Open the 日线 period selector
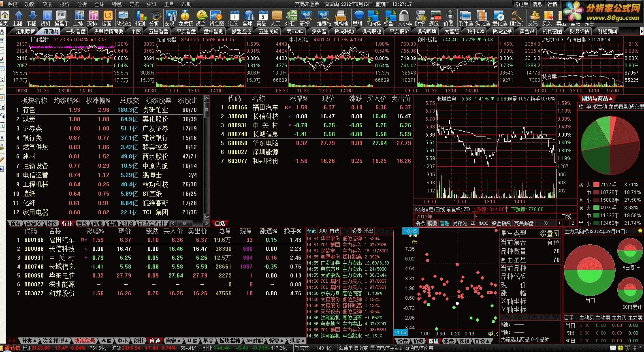Image resolution: width=644 pixels, height=352 pixels. [x=566, y=216]
